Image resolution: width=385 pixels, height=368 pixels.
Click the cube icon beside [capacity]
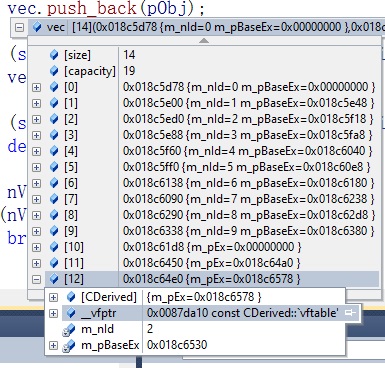coord(54,71)
